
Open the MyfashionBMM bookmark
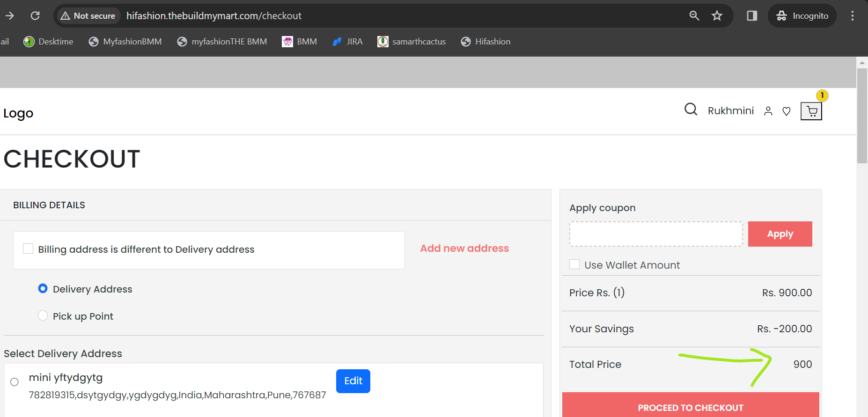[x=125, y=42]
